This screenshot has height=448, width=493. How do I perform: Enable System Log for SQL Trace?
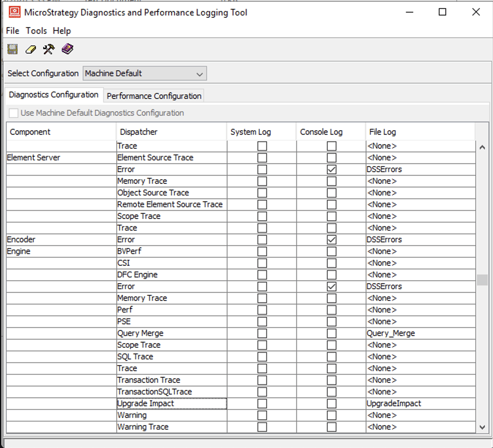click(262, 357)
